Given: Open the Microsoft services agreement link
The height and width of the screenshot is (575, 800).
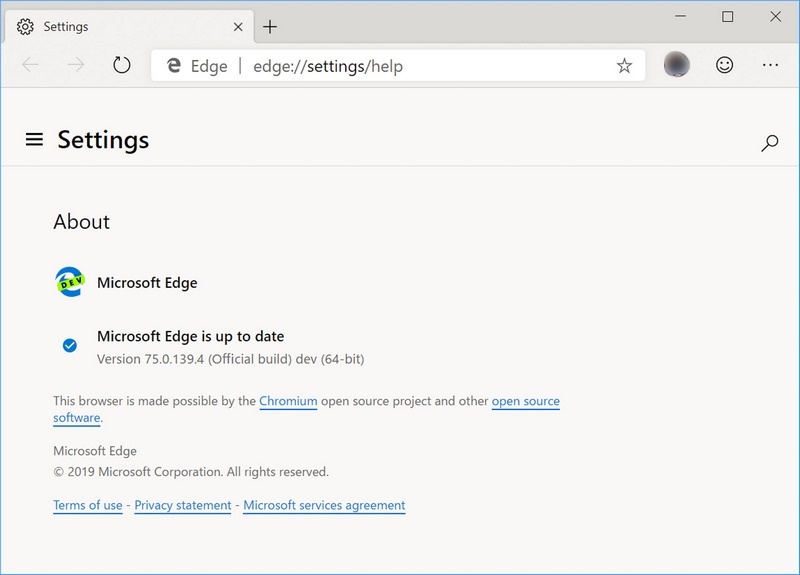Looking at the screenshot, I should 324,505.
